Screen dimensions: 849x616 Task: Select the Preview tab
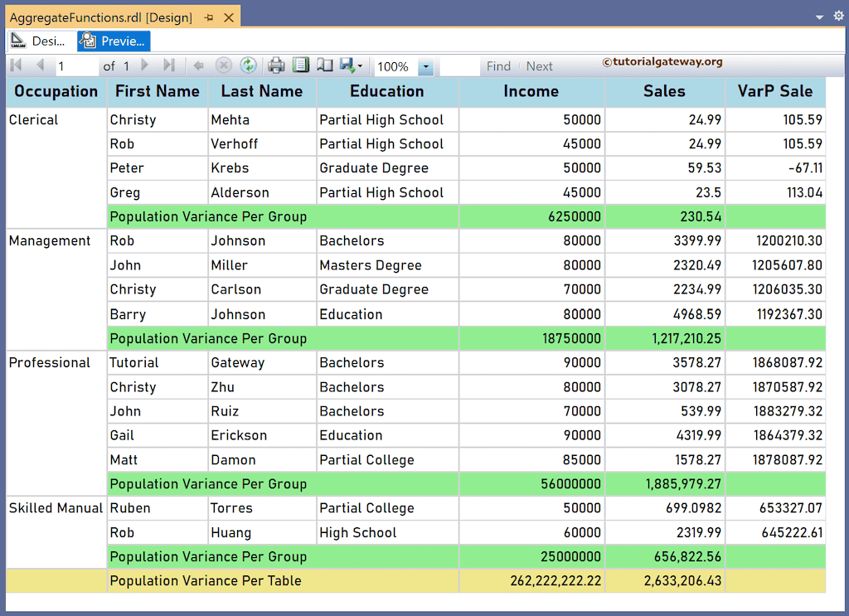tap(113, 41)
